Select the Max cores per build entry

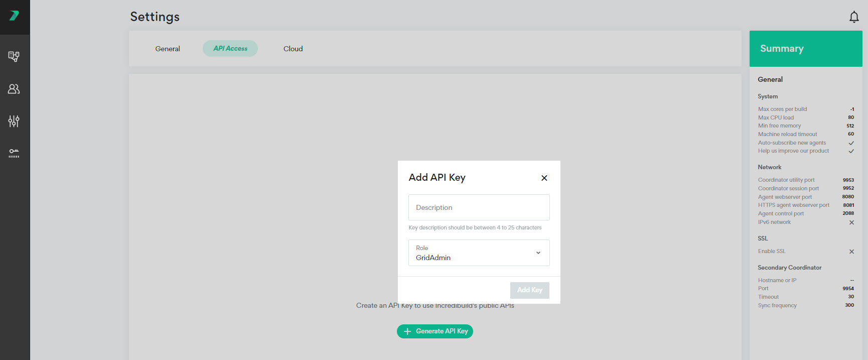click(782, 109)
